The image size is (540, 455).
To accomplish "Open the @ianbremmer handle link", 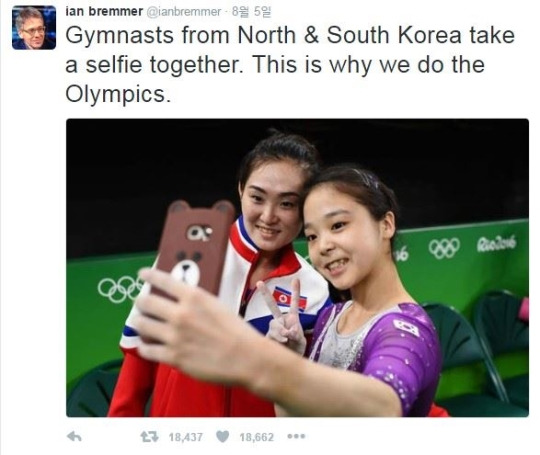I will (184, 12).
